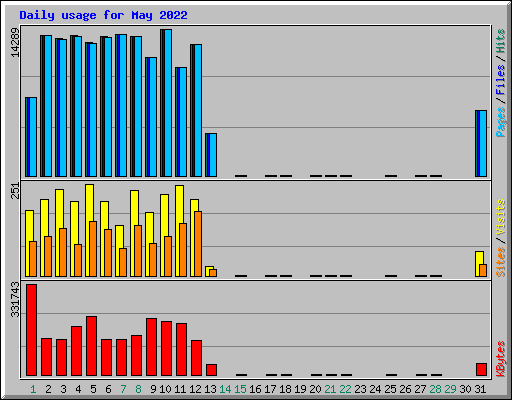
Task: Click day 24 label on the x-axis
Action: click(x=375, y=389)
